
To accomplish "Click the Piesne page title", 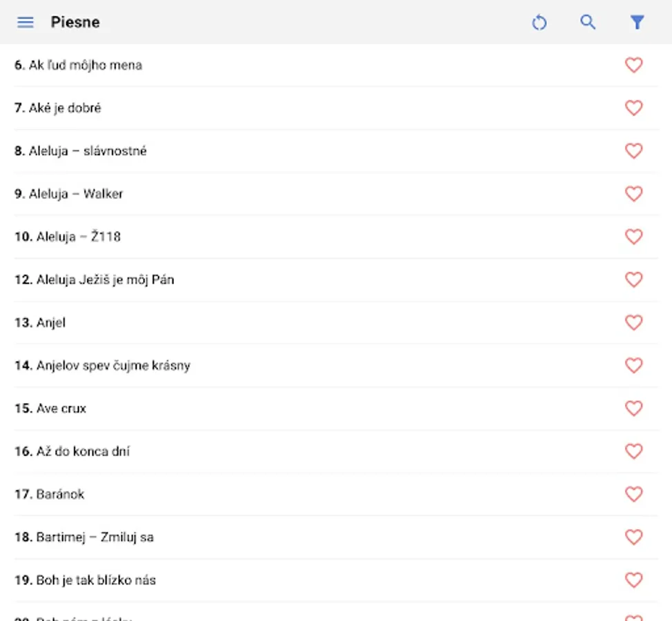I will pyautogui.click(x=75, y=22).
